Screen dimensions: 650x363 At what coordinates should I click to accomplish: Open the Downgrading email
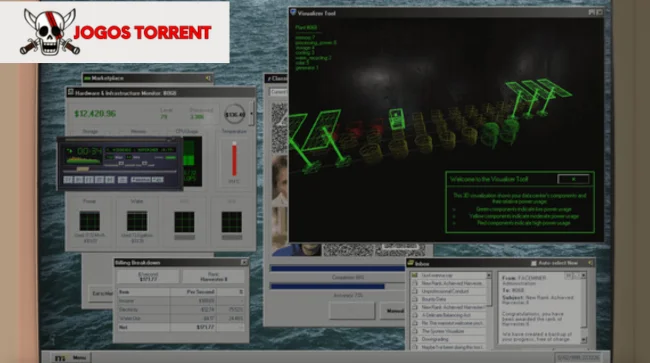coord(449,339)
